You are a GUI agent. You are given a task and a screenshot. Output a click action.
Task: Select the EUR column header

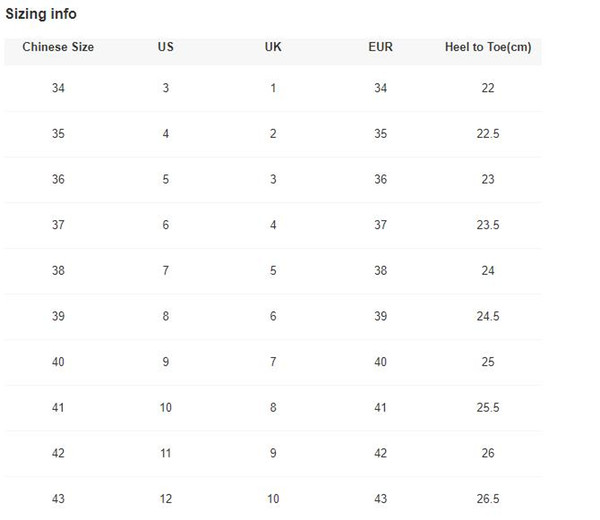tap(380, 47)
